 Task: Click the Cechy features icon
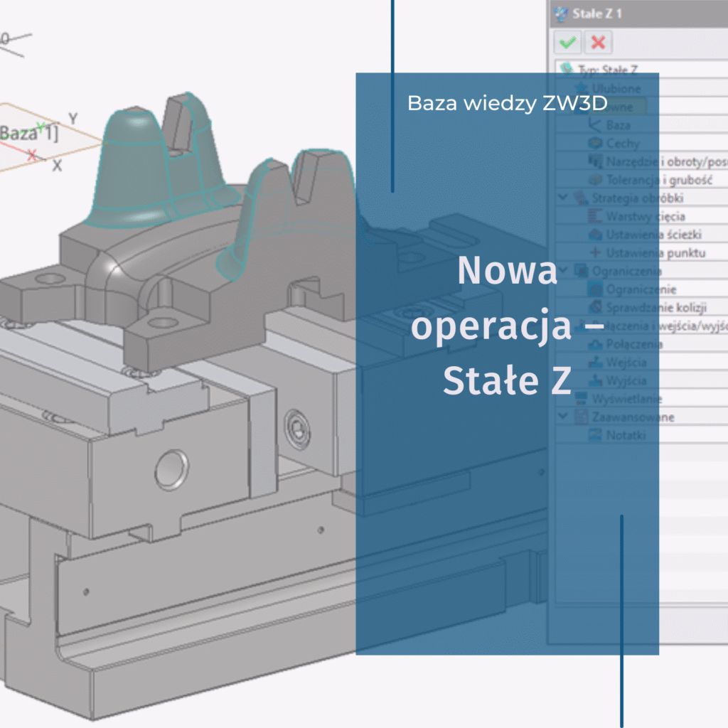[595, 143]
